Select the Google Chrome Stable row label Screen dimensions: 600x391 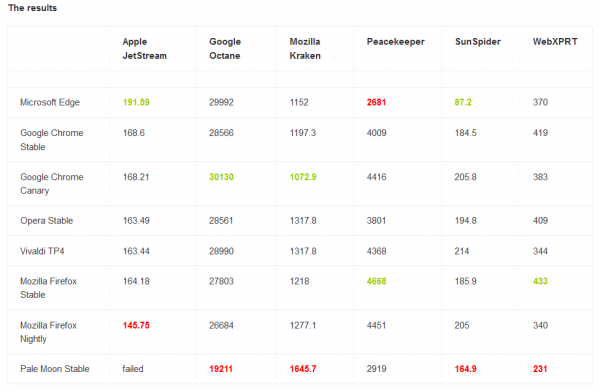[x=52, y=140]
